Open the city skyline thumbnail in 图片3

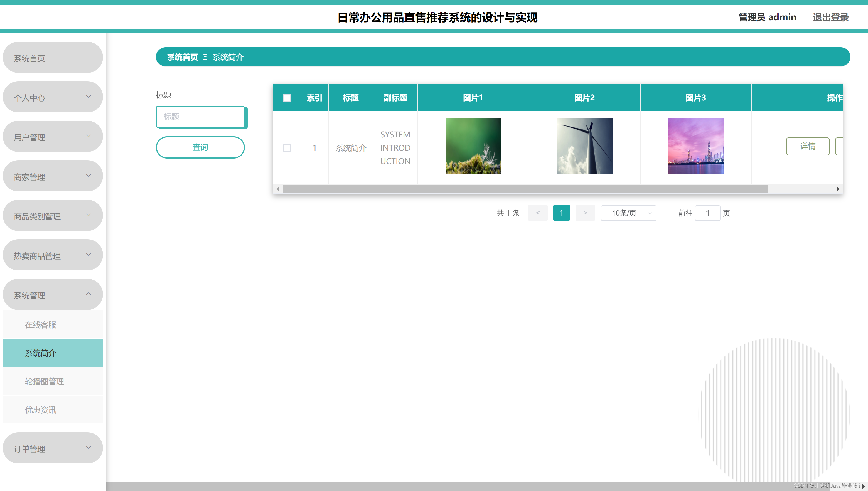(696, 146)
